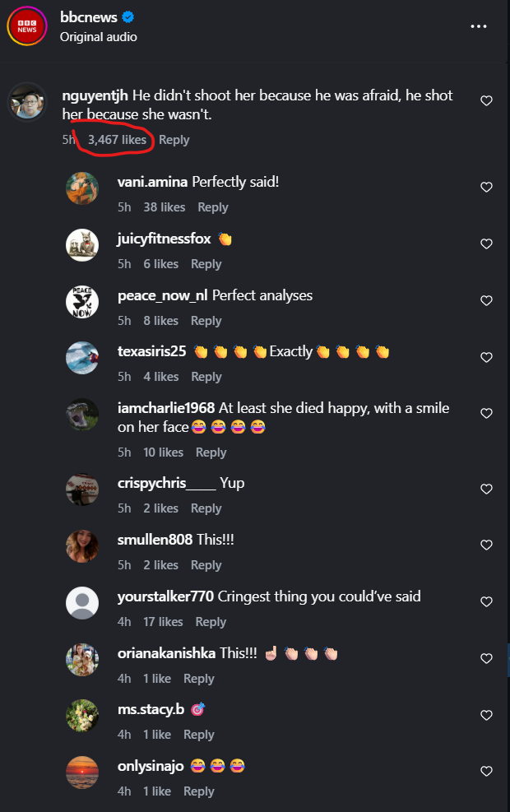Open orianakanishka's avatar thumbnail
Screen dimensions: 510x812
click(82, 660)
